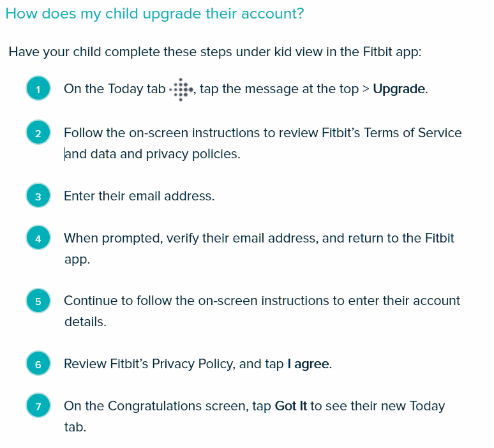Click the step 2 numbered circle badge
The height and width of the screenshot is (448, 494).
(38, 133)
